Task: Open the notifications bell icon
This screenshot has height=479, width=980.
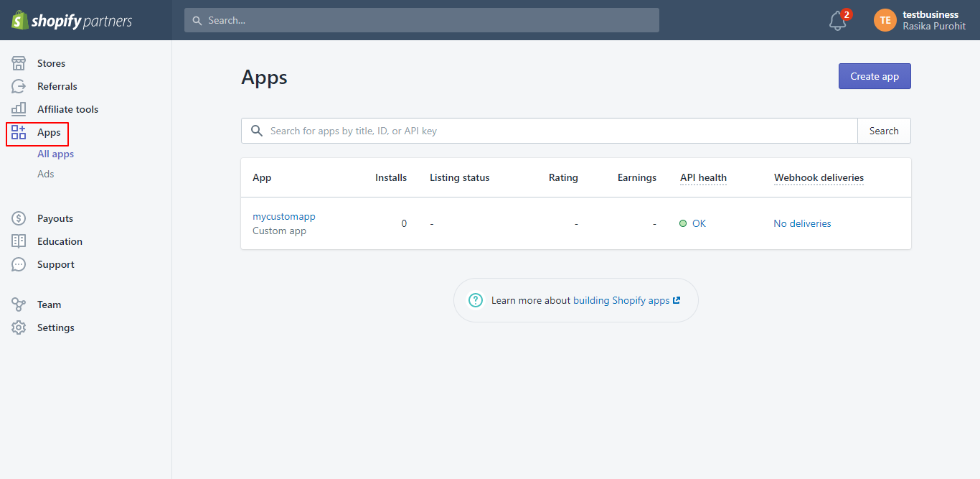Action: click(x=837, y=21)
